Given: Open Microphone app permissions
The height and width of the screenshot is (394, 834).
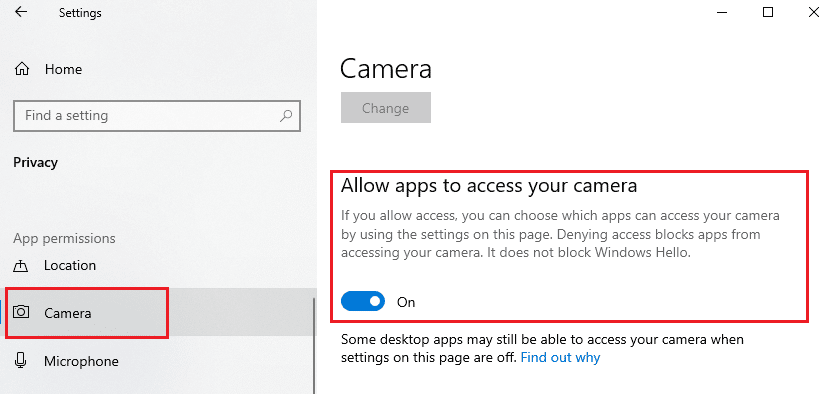Looking at the screenshot, I should tap(81, 361).
